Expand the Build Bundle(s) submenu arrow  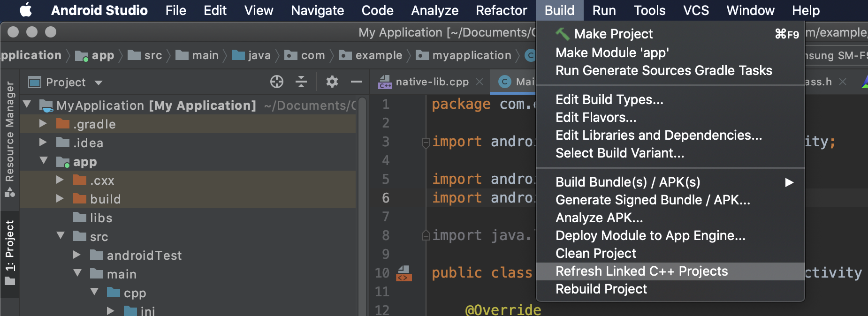coord(789,182)
